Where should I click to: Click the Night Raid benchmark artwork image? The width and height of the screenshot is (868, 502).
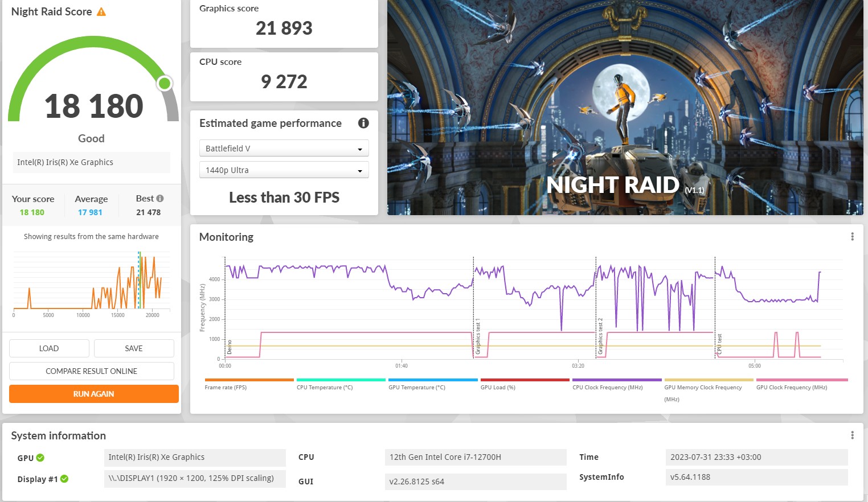(625, 108)
